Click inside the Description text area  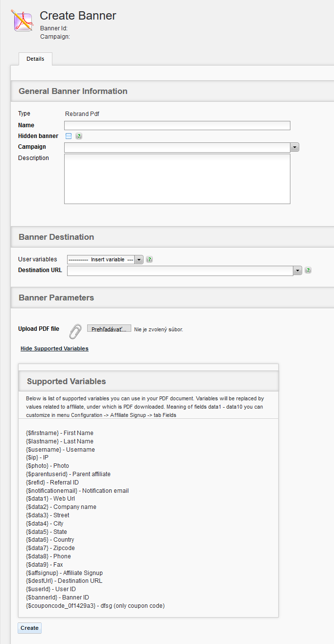tap(177, 179)
